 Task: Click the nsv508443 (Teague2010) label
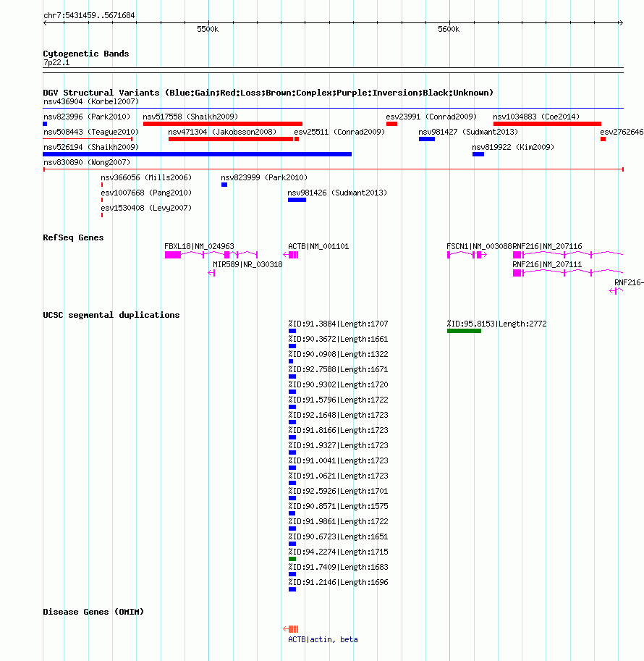[91, 132]
